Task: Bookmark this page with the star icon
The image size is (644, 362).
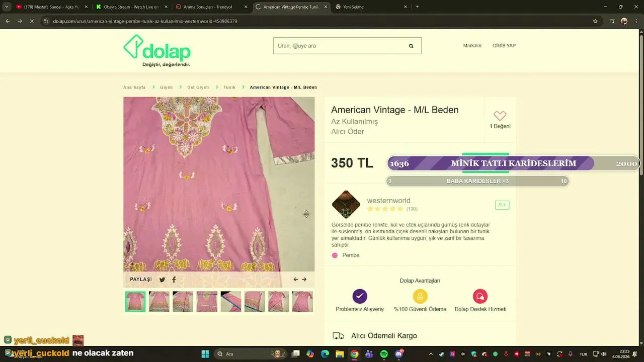Action: tap(595, 21)
